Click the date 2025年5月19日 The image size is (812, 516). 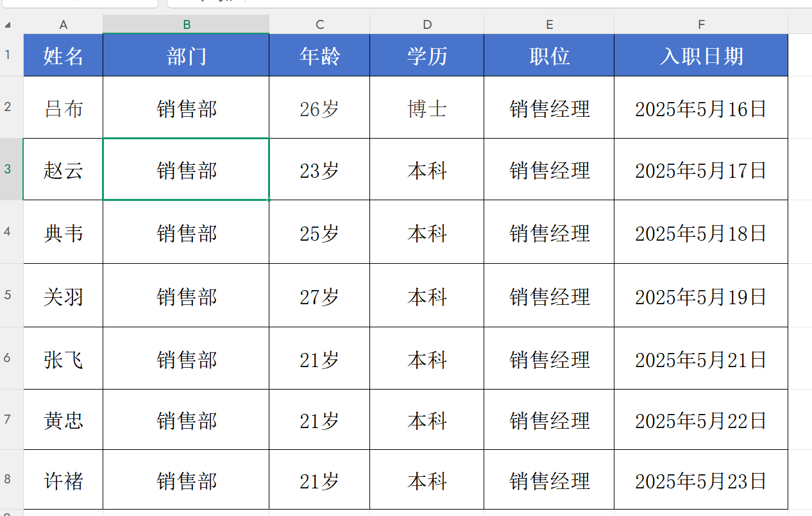pos(701,295)
